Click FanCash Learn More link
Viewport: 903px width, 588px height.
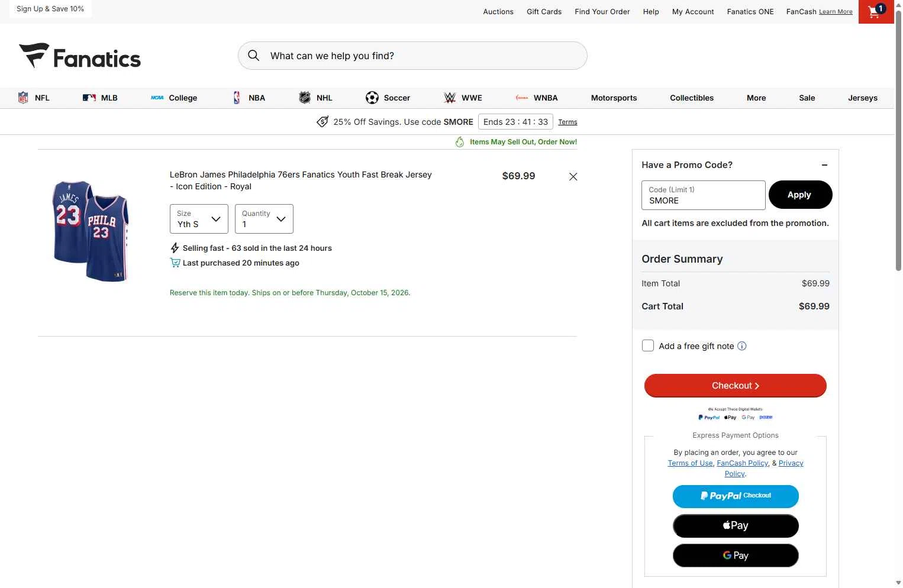836,12
